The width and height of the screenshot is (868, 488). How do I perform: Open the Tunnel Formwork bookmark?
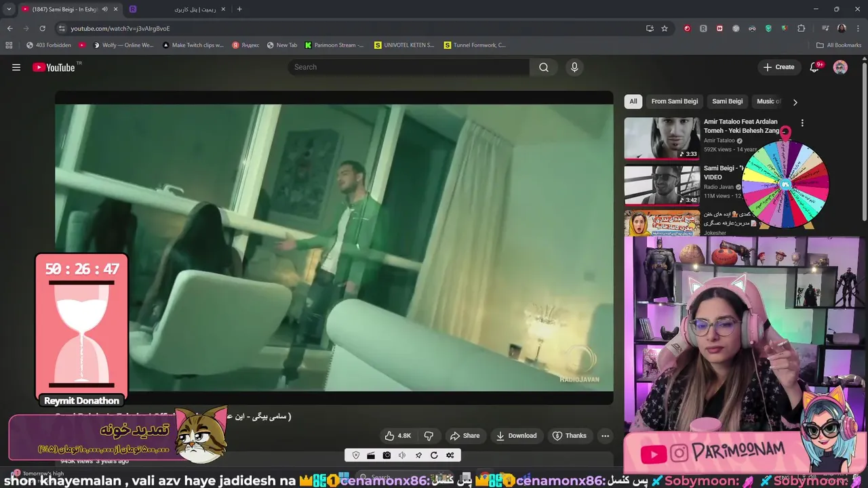pos(475,45)
